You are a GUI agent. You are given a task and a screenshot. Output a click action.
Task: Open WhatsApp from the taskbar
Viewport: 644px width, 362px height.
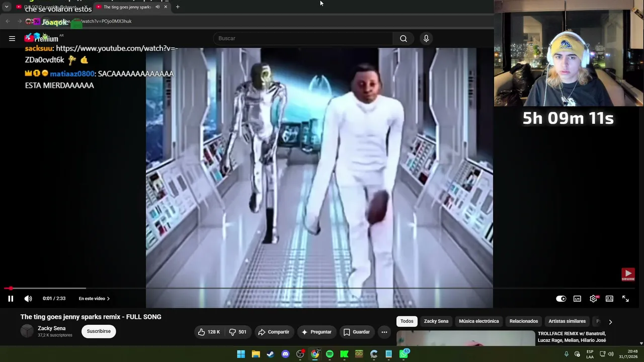404,354
